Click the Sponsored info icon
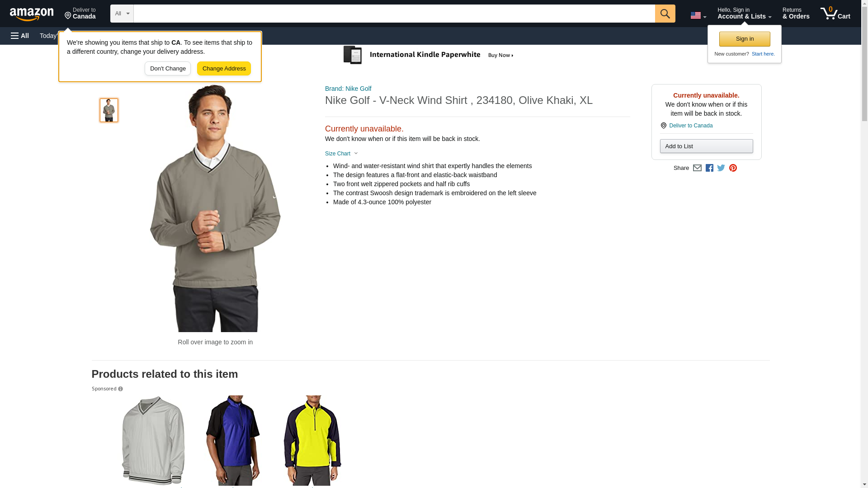This screenshot has height=488, width=868. coord(121,389)
